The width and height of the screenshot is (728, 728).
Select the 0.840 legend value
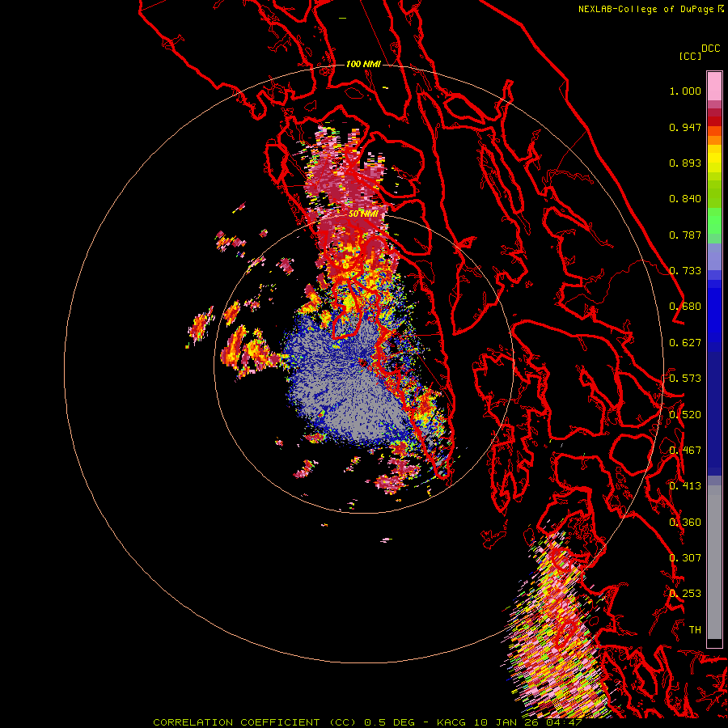coord(685,199)
